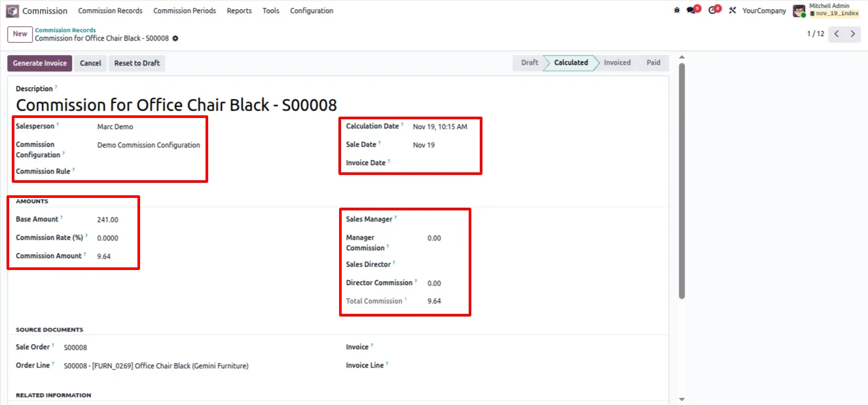
Task: Click Reset to Draft button
Action: (137, 63)
